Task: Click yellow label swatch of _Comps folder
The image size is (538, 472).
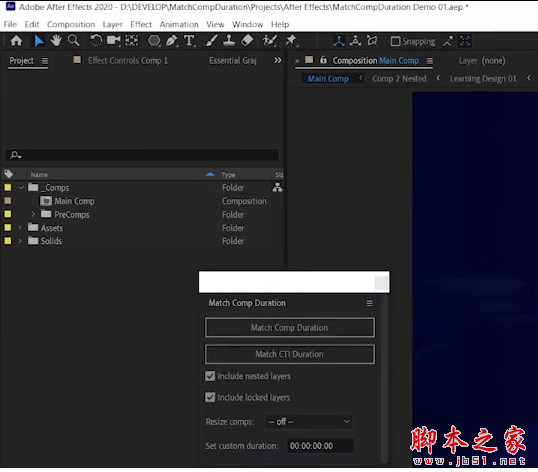Action: point(8,187)
